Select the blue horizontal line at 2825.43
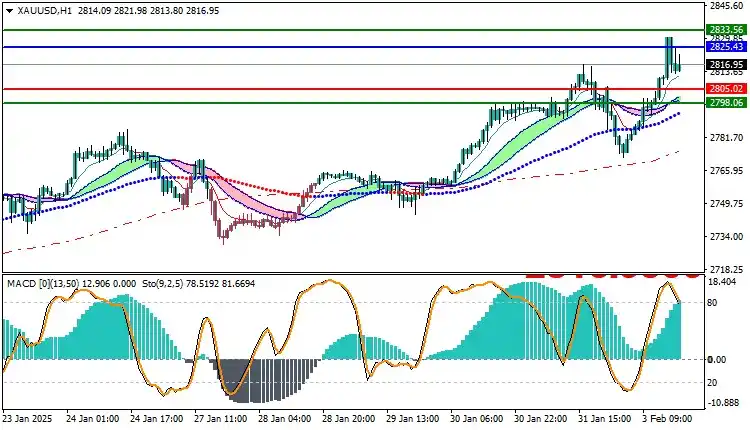 [x=300, y=47]
